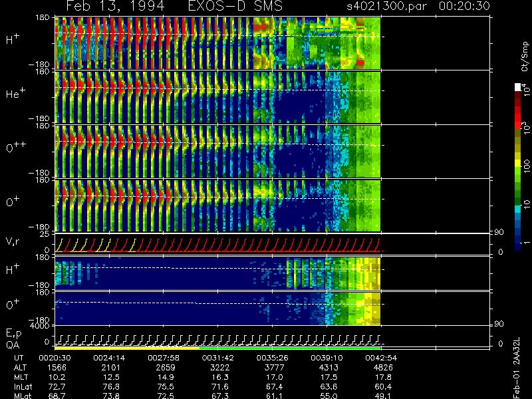Screen dimensions: 532x399
Task: Click InLat value '72.7'
Action: (x=57, y=386)
